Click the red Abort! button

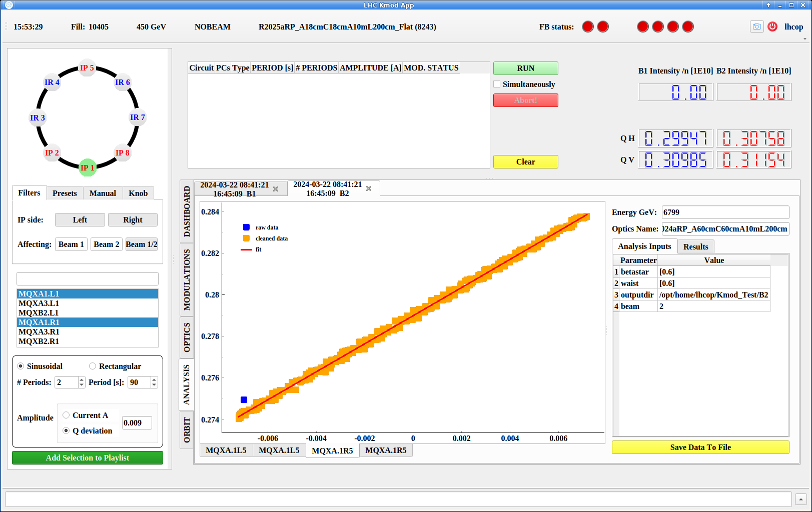526,100
